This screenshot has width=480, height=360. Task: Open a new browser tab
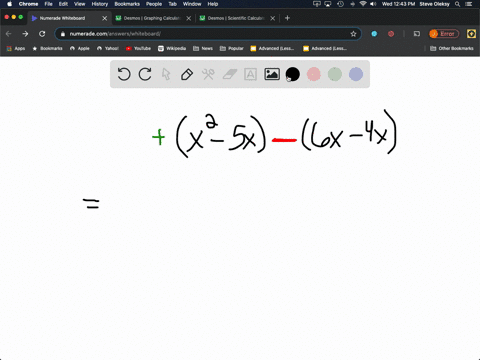[x=287, y=18]
